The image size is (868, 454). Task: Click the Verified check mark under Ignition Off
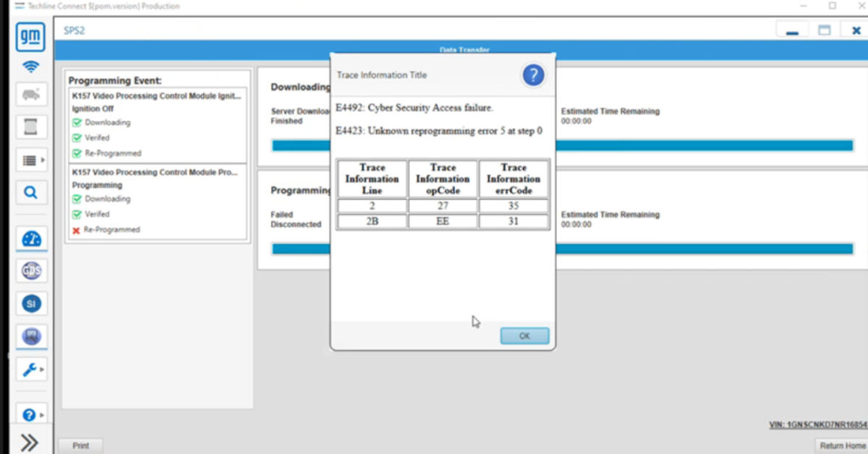[x=77, y=138]
